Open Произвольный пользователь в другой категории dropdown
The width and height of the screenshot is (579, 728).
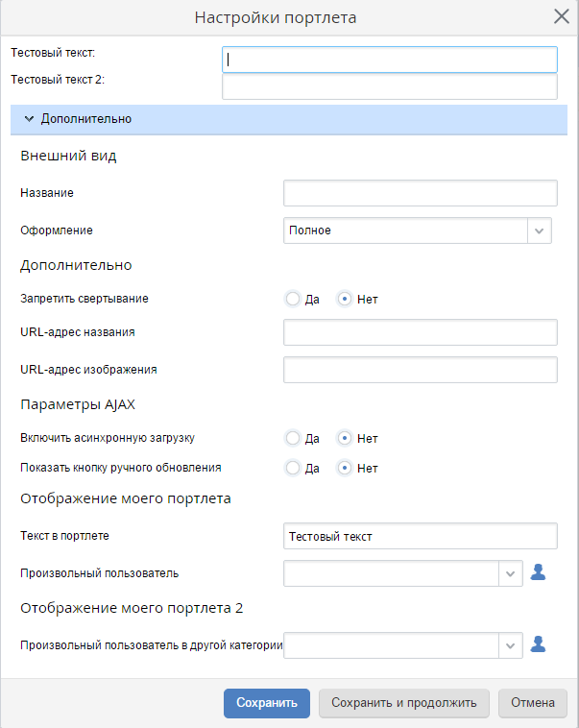coord(511,645)
